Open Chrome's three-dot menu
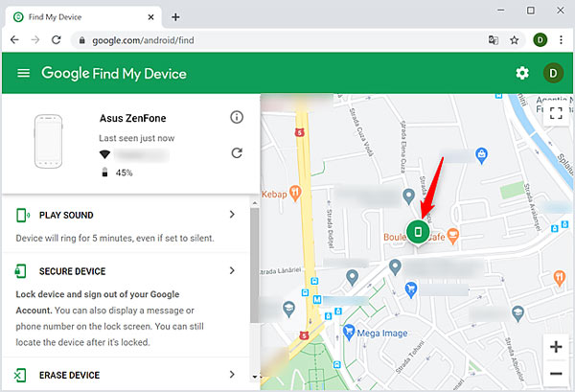Screen dimensions: 575x392 pyautogui.click(x=560, y=40)
